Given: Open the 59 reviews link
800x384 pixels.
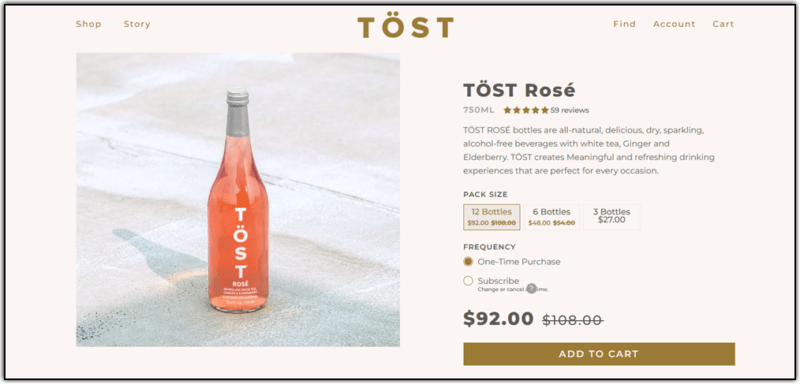Looking at the screenshot, I should click(x=569, y=110).
